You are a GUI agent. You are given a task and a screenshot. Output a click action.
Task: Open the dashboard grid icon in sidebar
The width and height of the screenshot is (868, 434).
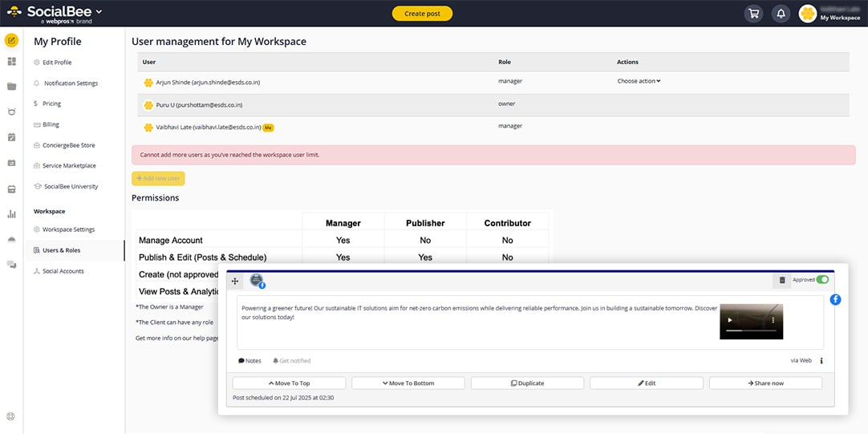pos(11,62)
